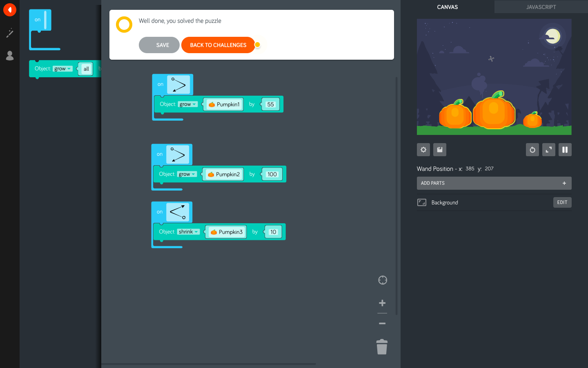
Task: Open canvas settings gear icon
Action: (x=423, y=150)
